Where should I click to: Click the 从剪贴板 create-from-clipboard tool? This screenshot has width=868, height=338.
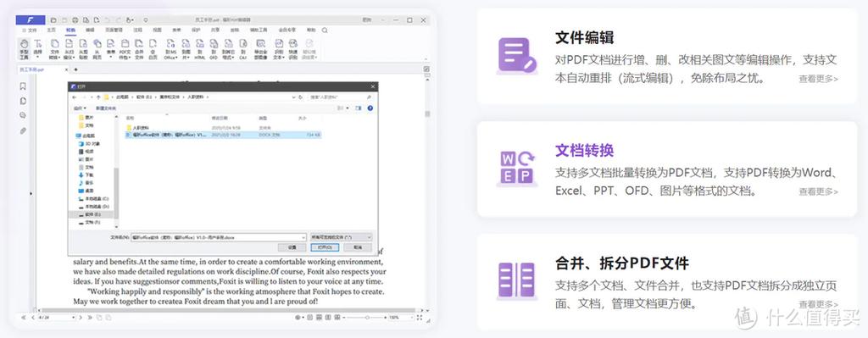point(83,49)
